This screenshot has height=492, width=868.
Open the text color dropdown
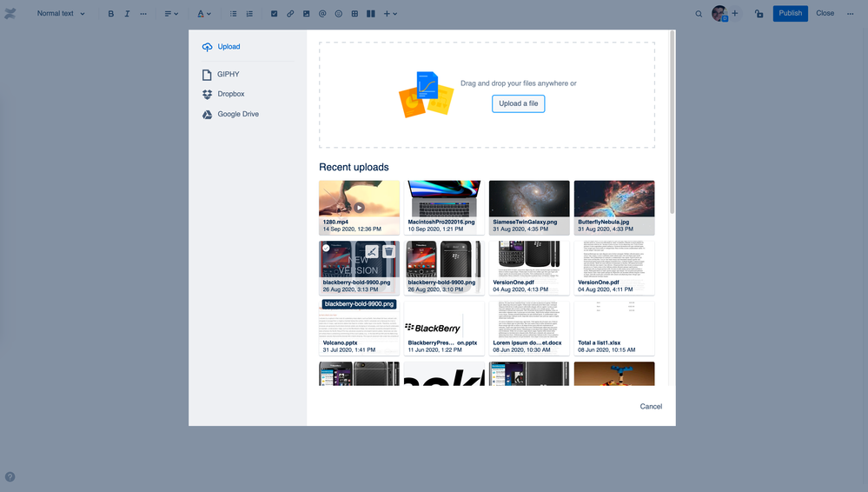pyautogui.click(x=203, y=14)
